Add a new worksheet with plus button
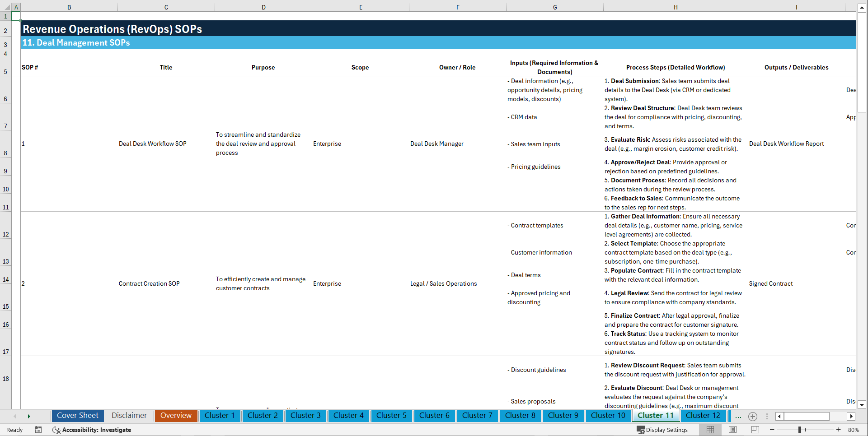This screenshot has height=436, width=868. (753, 417)
